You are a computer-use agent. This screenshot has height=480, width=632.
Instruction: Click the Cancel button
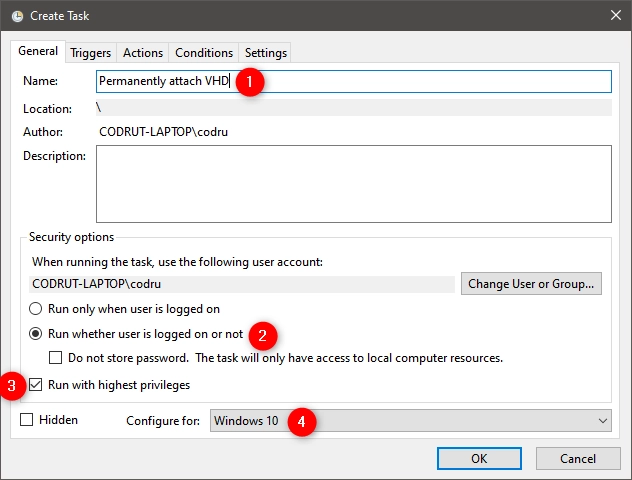point(578,459)
